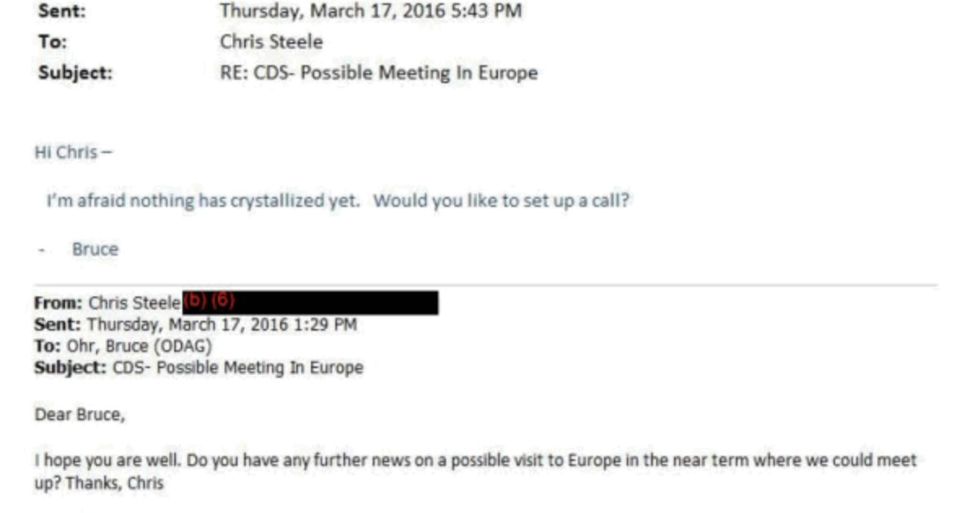Click the timestamp 'Thursday, March 17, 2016 1:29 PM'
Image resolution: width=980 pixels, height=513 pixels.
pos(221,325)
